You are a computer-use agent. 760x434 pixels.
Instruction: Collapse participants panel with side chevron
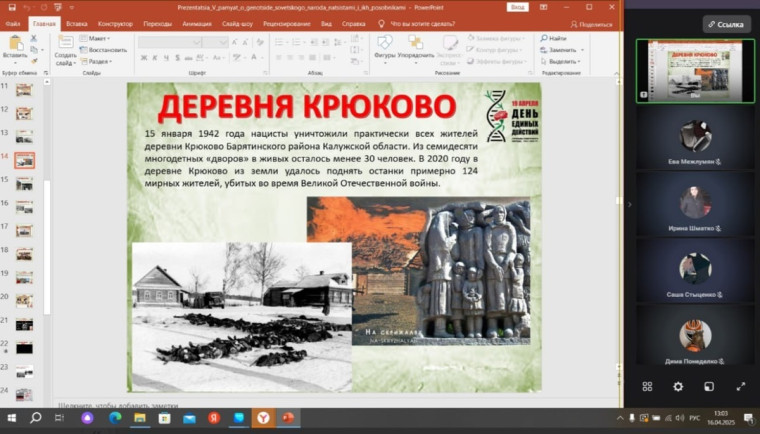click(x=630, y=205)
